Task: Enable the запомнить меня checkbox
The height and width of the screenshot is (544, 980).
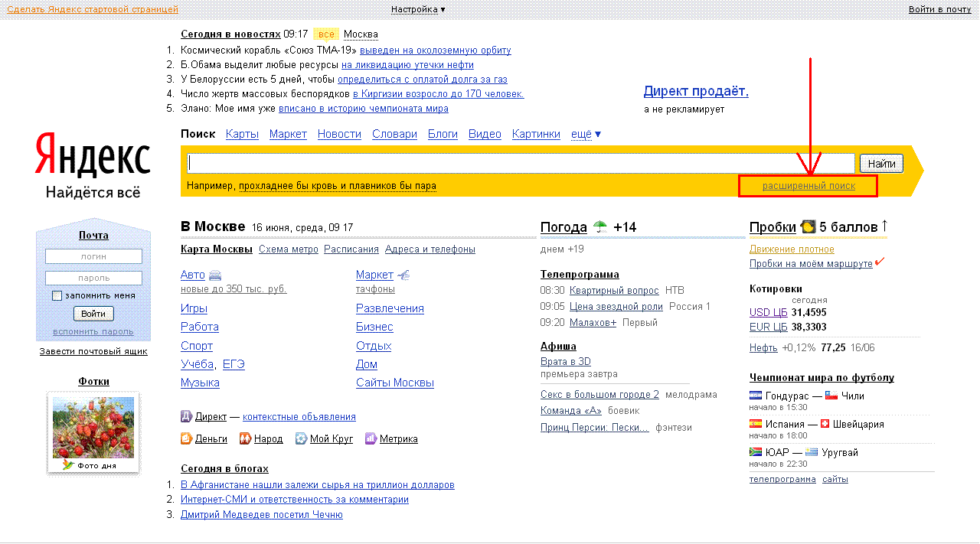Action: pyautogui.click(x=57, y=295)
